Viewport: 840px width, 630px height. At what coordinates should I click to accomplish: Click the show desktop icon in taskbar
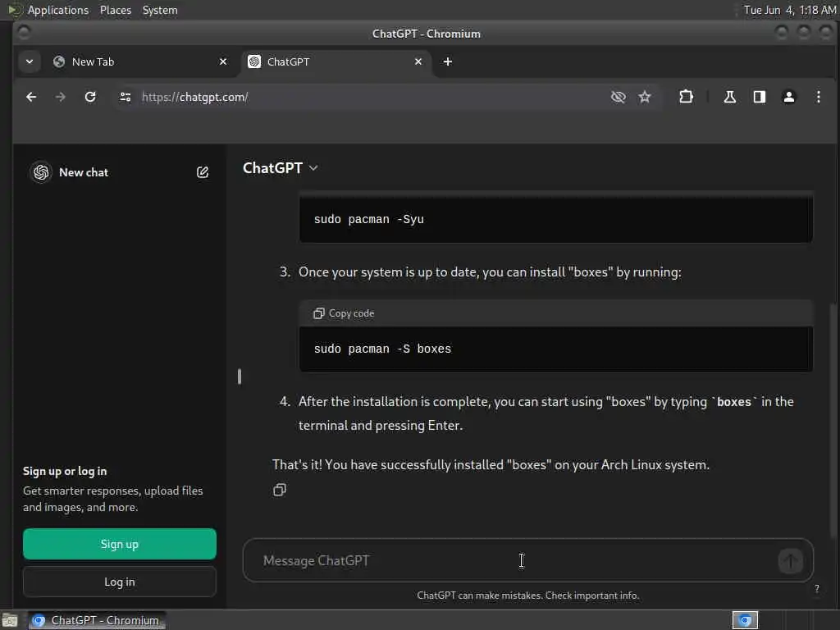point(10,620)
